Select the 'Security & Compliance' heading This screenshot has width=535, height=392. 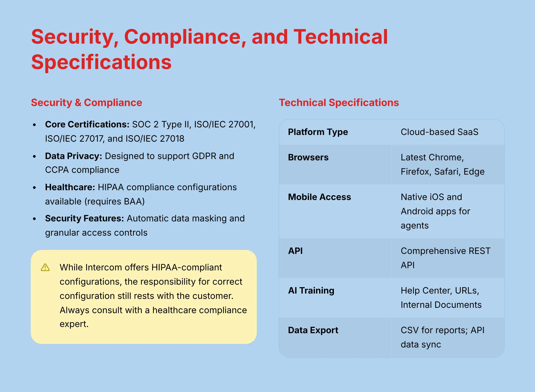tap(86, 102)
